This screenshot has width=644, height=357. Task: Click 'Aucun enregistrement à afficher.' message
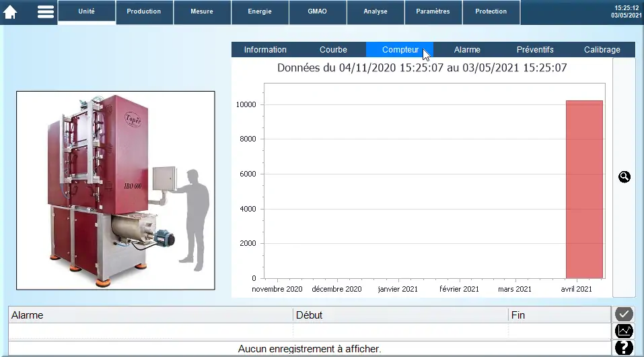pos(310,349)
